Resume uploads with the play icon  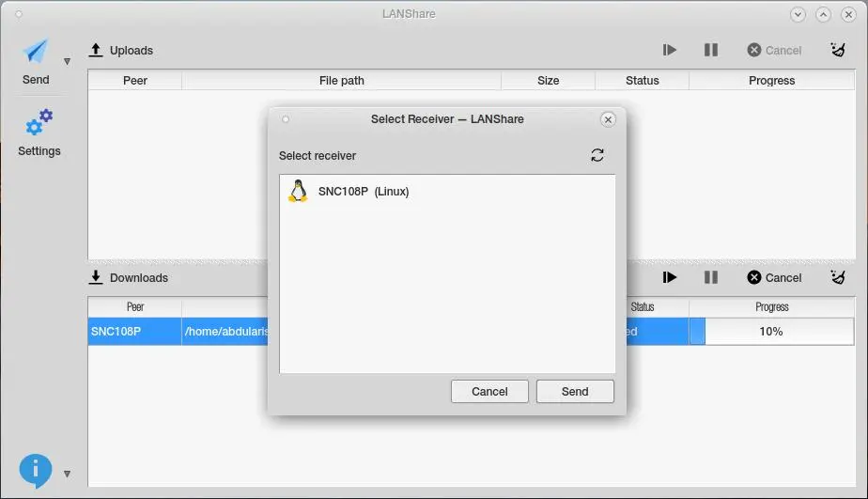pos(669,51)
